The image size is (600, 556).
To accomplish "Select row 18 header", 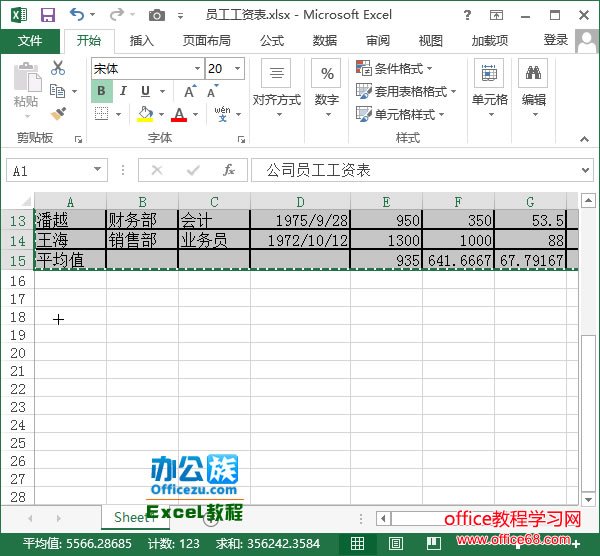I will [18, 317].
